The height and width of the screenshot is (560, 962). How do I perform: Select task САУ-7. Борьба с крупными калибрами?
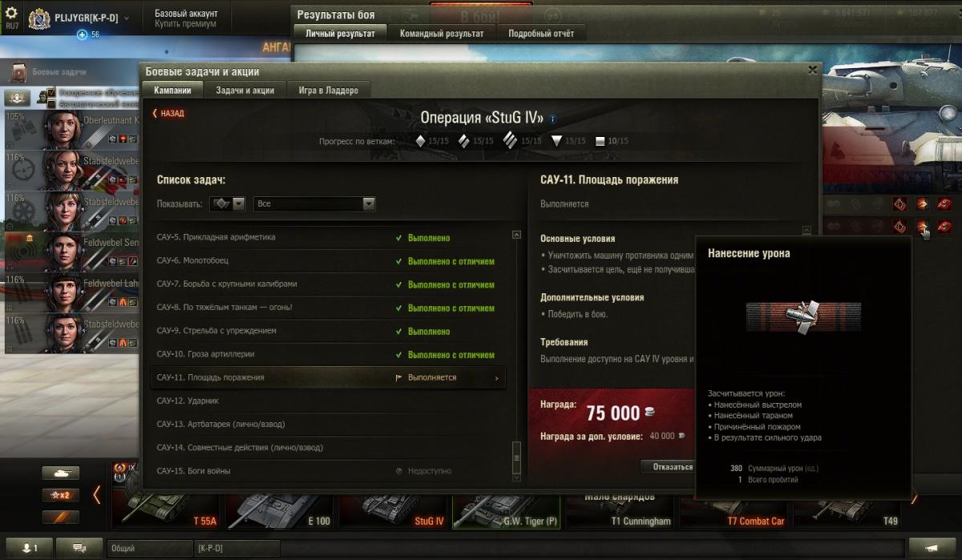pos(329,284)
